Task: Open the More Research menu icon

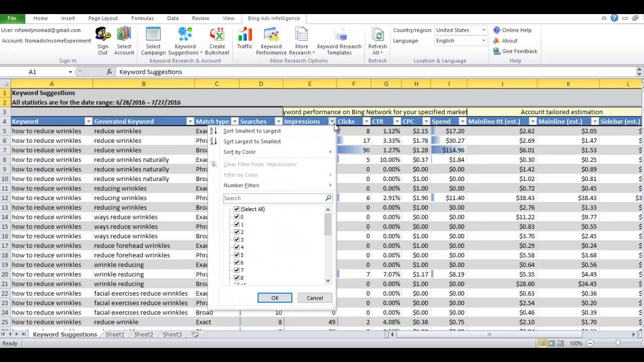Action: [301, 34]
